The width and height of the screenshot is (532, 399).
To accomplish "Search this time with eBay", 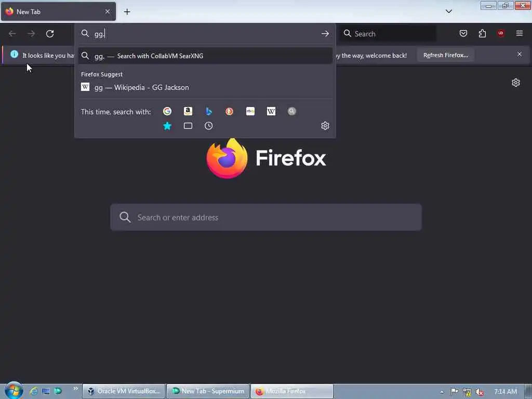I will pos(250,111).
